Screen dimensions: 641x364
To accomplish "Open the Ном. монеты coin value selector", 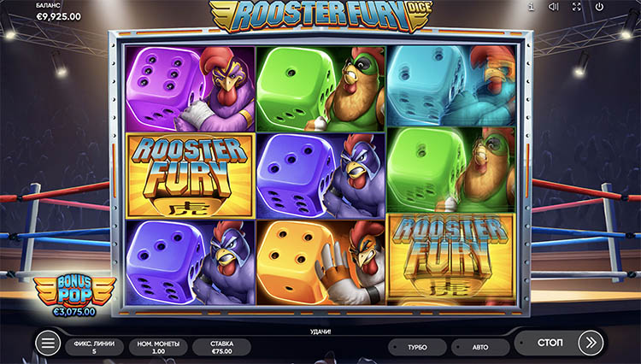I will [158, 347].
